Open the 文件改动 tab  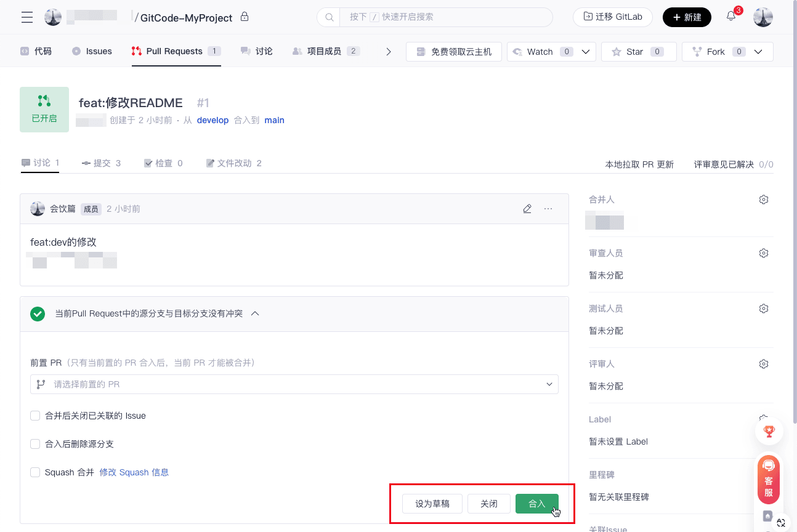click(x=233, y=163)
